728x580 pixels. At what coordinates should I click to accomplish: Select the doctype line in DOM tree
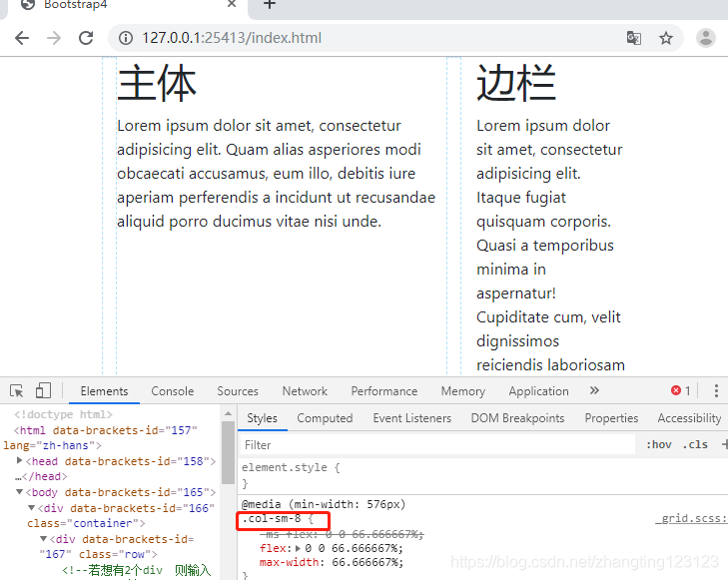63,414
